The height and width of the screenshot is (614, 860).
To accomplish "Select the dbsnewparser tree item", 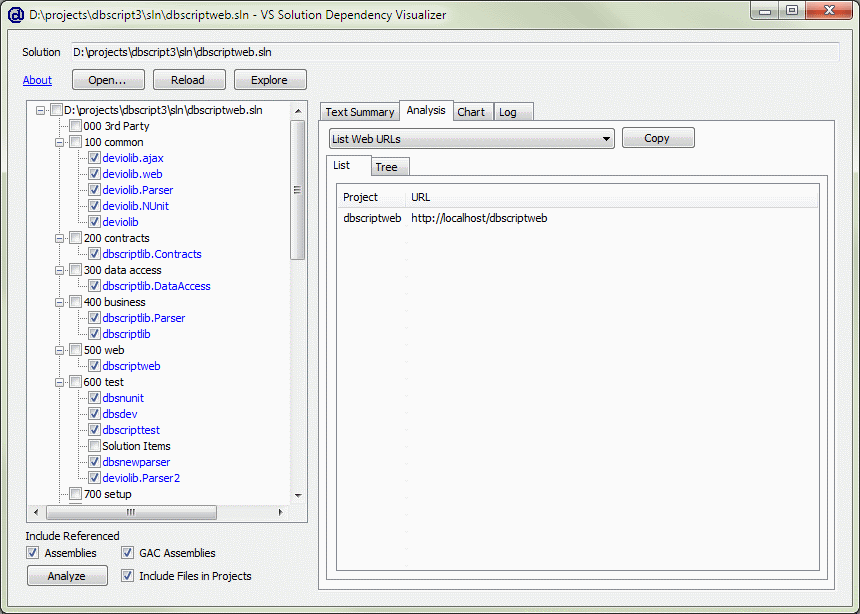I will (x=136, y=462).
